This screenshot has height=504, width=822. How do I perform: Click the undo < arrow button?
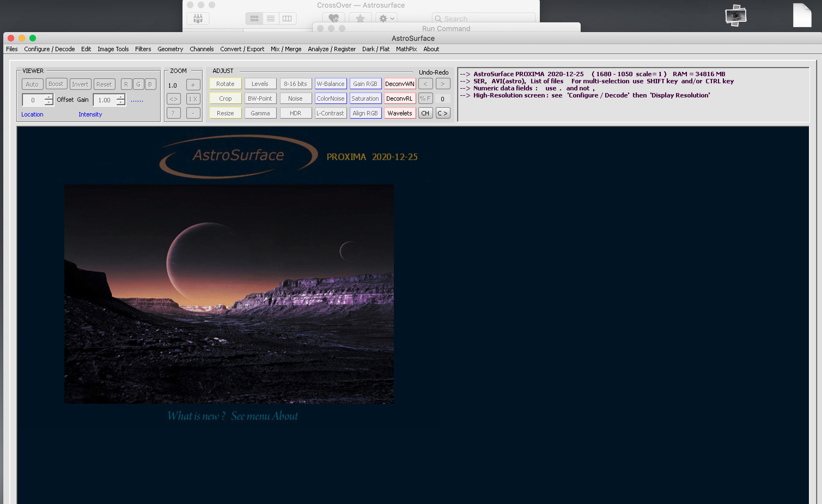click(x=425, y=84)
